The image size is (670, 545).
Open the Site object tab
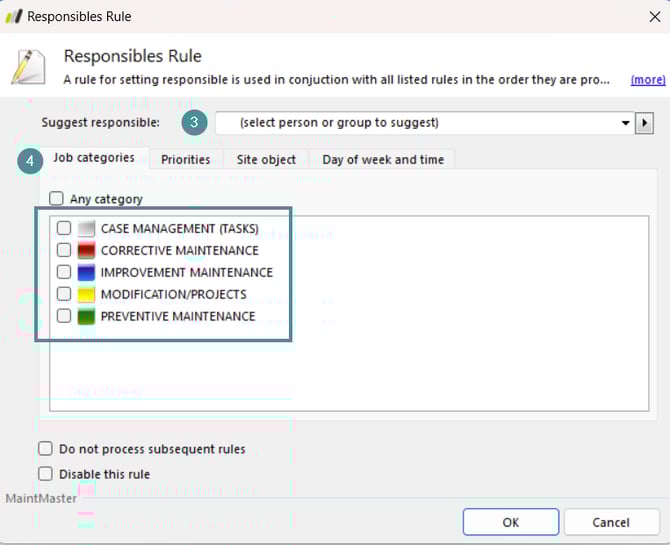pyautogui.click(x=266, y=159)
